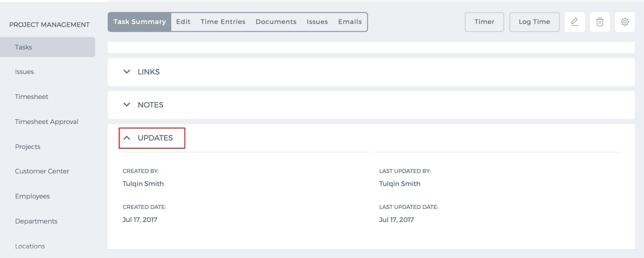
Task: Click Tulqin Smith under CREATED BY
Action: (x=143, y=184)
